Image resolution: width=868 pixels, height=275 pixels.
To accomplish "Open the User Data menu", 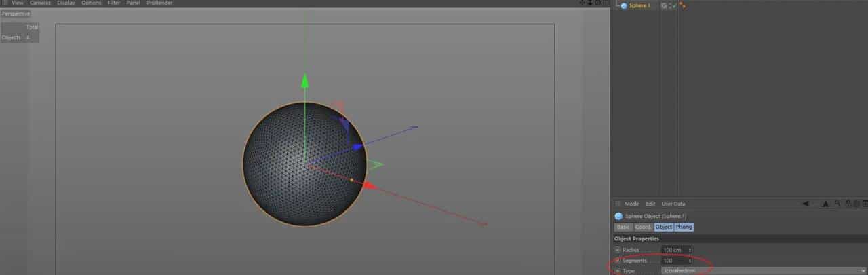I will click(673, 204).
